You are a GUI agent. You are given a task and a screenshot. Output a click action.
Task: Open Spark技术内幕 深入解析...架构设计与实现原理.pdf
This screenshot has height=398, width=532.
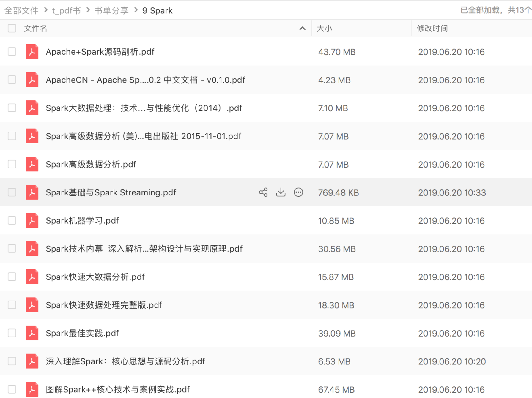coord(144,249)
